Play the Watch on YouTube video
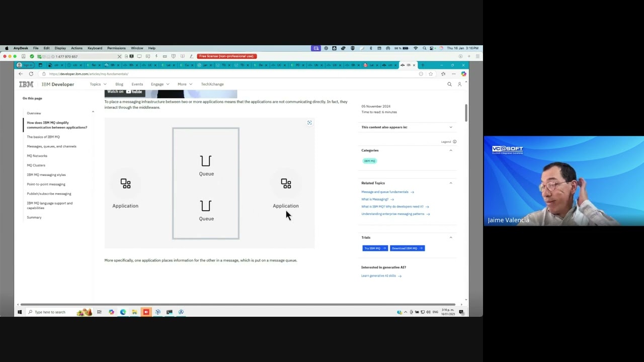 click(125, 92)
